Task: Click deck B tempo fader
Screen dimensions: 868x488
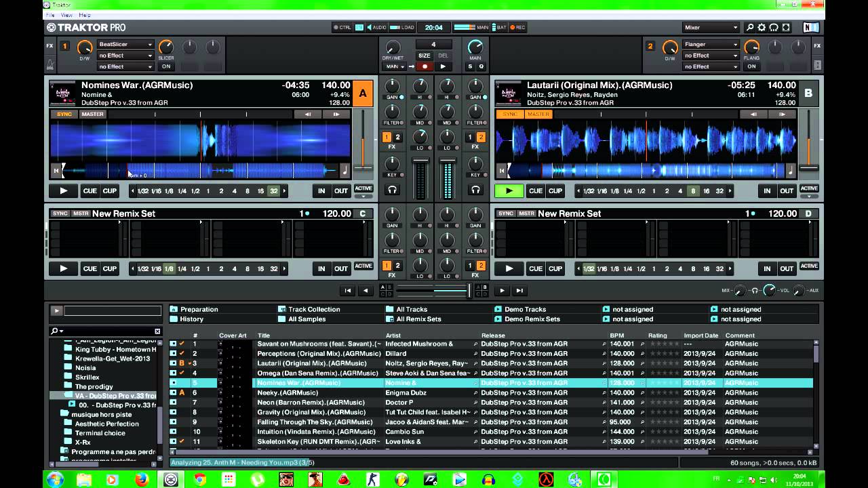Action: [x=808, y=168]
